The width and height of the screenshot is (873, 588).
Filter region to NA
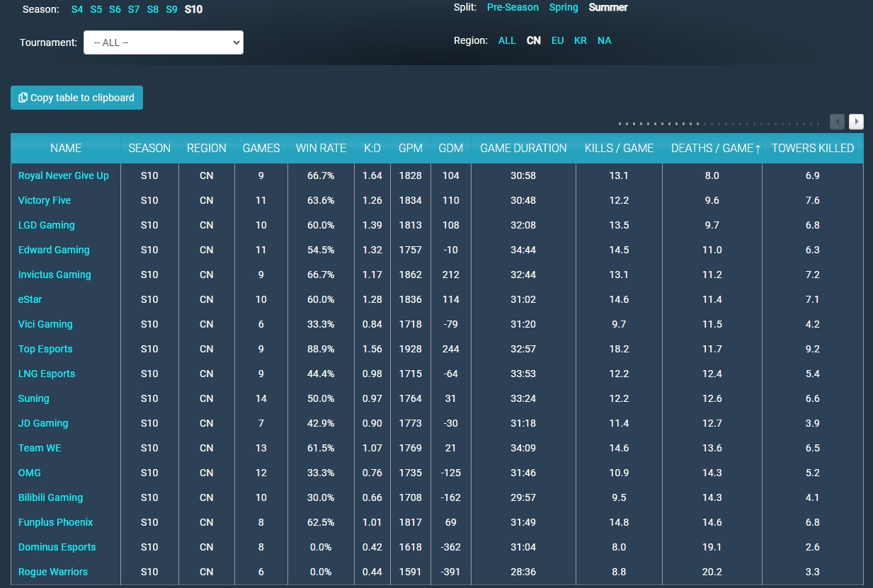click(604, 40)
